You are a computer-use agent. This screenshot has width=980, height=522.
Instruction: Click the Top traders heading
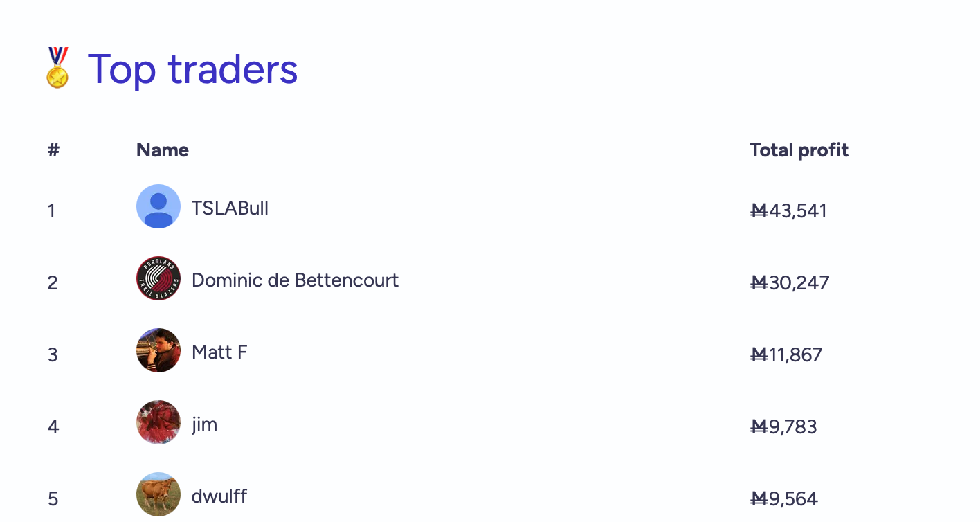[x=192, y=69]
